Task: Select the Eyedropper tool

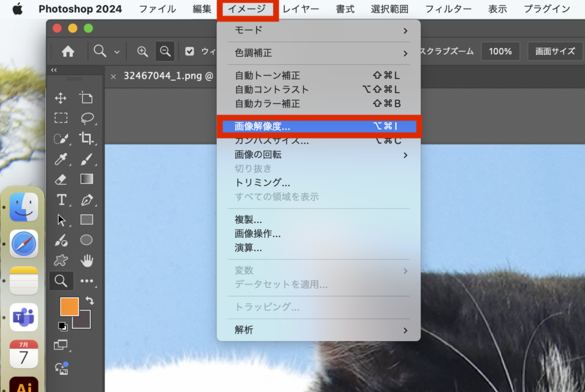Action: (61, 159)
